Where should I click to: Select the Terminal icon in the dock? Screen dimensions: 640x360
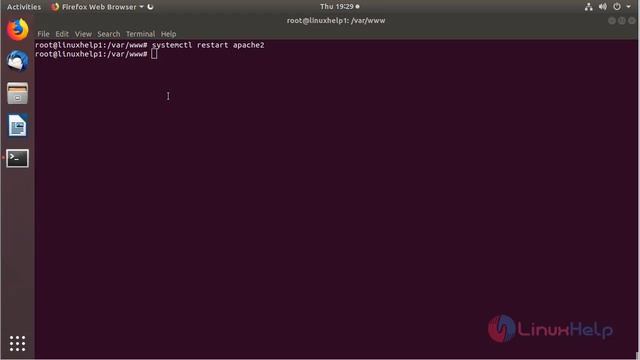(x=18, y=158)
